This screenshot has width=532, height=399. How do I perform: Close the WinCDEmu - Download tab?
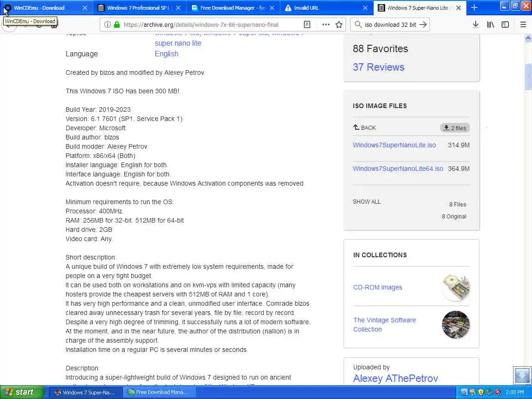coord(85,7)
